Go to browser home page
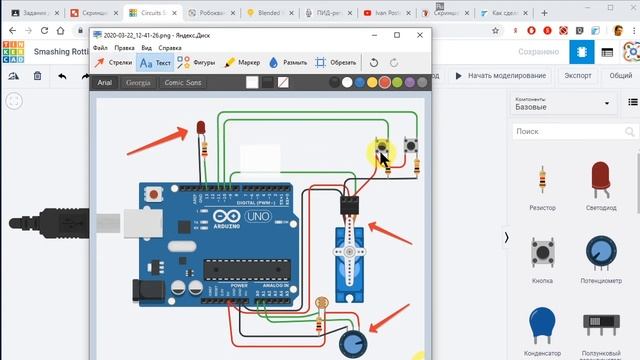 pos(60,31)
